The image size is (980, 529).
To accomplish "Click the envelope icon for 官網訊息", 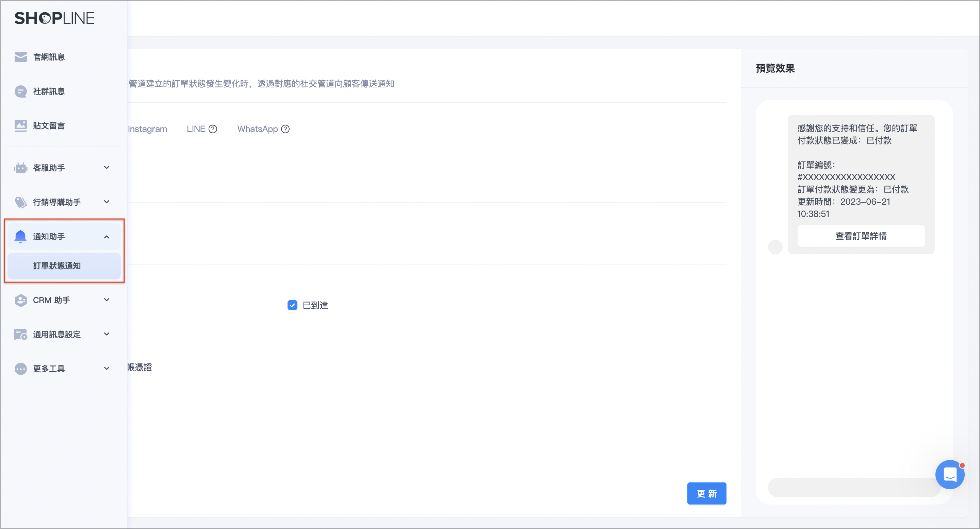I will (20, 57).
